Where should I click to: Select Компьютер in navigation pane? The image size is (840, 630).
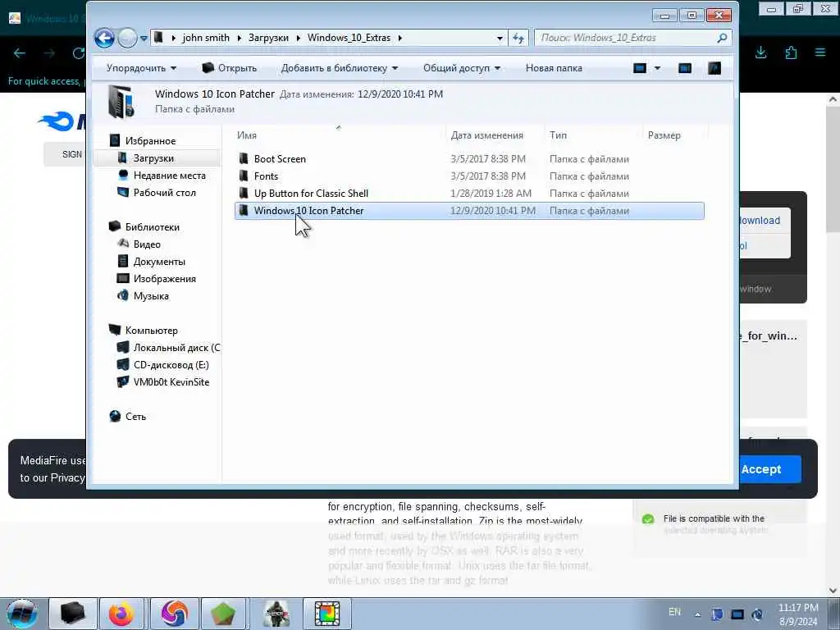[151, 331]
